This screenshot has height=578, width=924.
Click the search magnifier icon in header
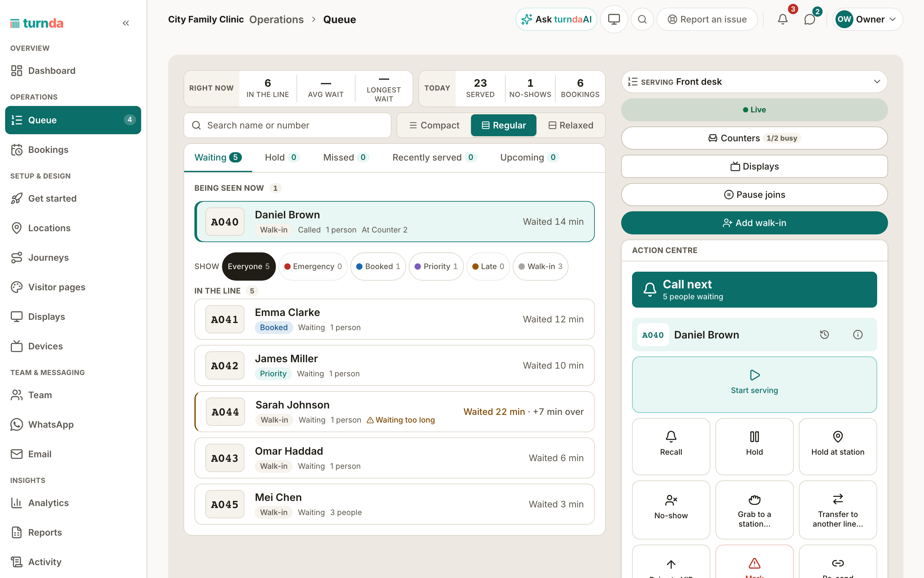pos(642,19)
